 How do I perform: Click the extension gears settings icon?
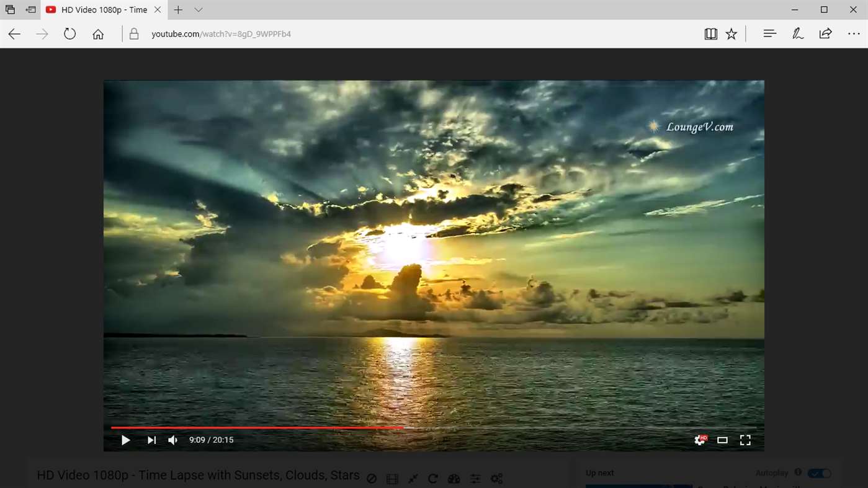tap(497, 479)
